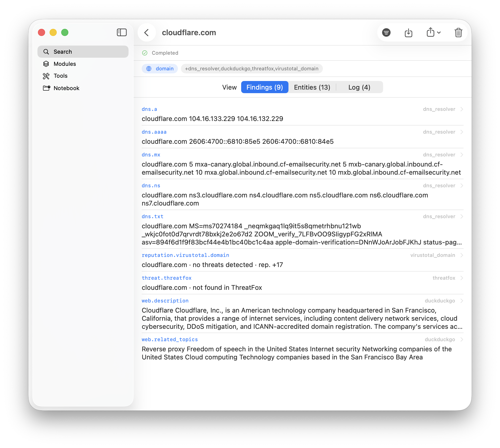Screen dimensions: 500x448
Task: Switch to the Findings (9) tab
Action: coord(265,87)
